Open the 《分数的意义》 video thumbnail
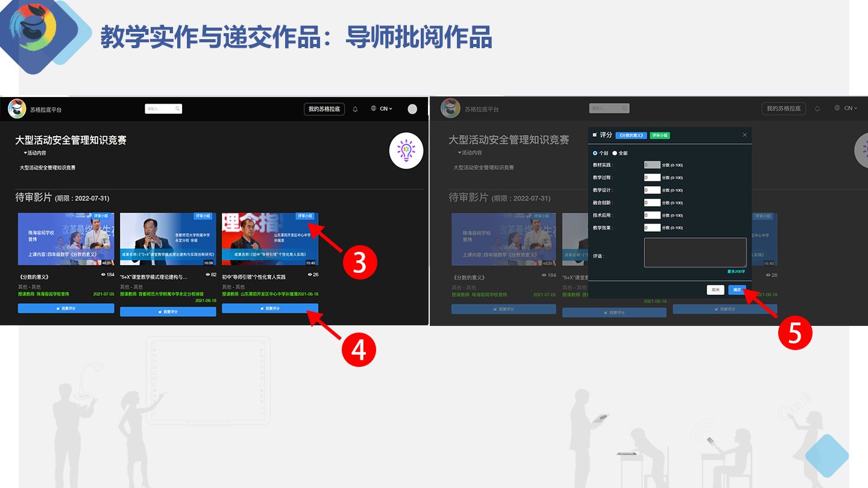 coord(66,239)
